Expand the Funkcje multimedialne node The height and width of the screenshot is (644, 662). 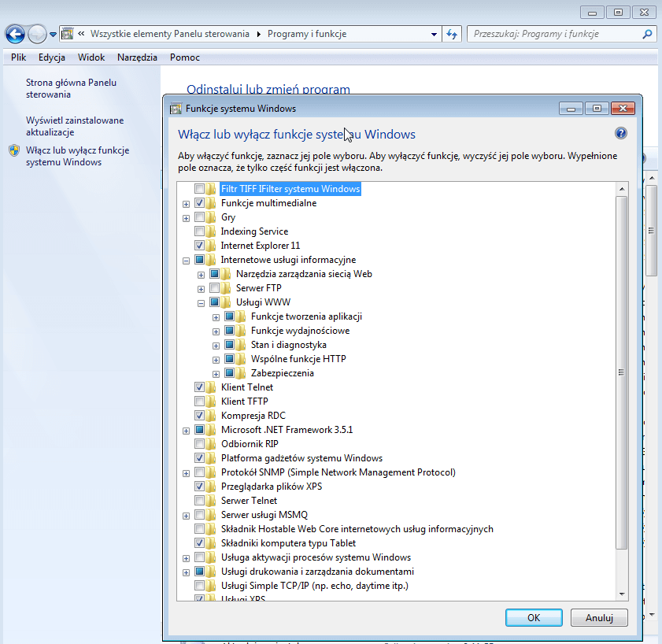click(187, 205)
